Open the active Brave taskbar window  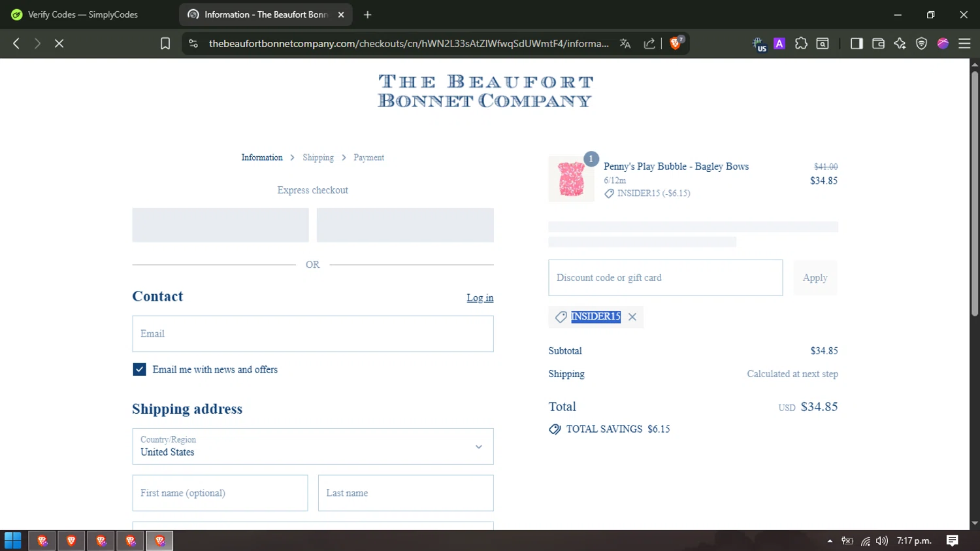[x=160, y=541]
